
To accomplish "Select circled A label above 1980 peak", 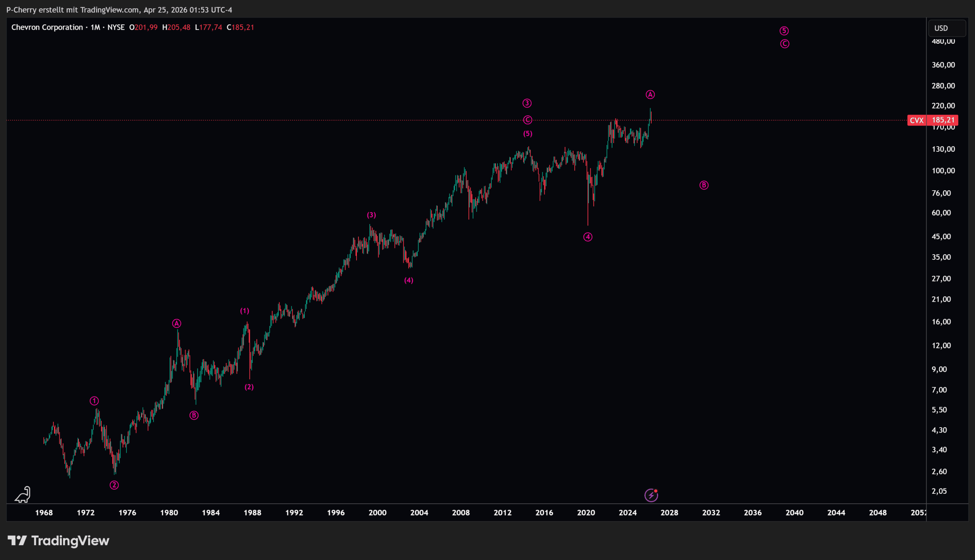I will 176,323.
